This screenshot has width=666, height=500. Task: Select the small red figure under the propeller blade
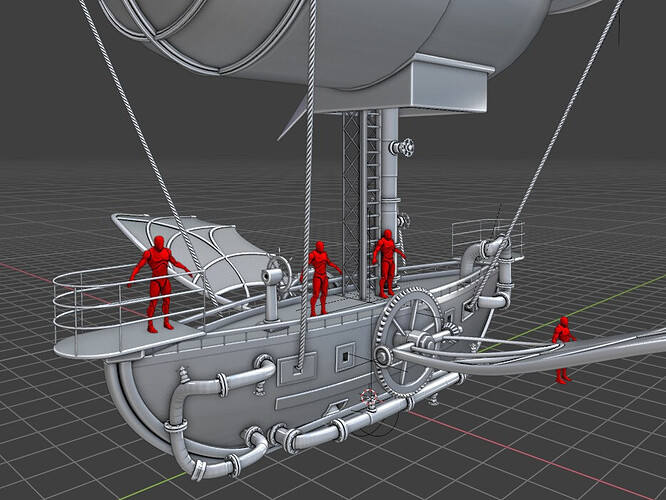coord(563,350)
